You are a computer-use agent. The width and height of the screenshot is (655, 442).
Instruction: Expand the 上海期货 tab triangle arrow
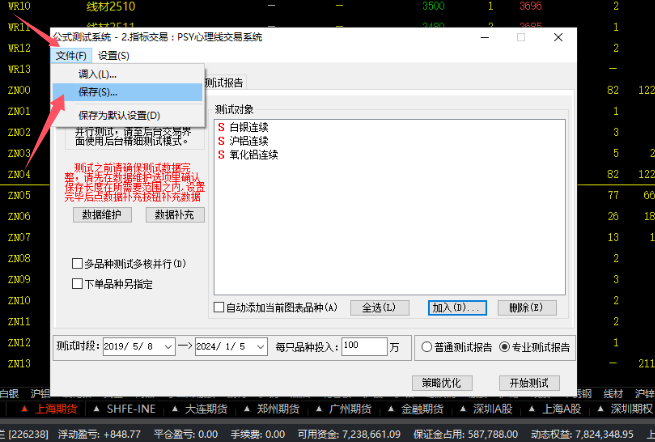click(x=25, y=409)
